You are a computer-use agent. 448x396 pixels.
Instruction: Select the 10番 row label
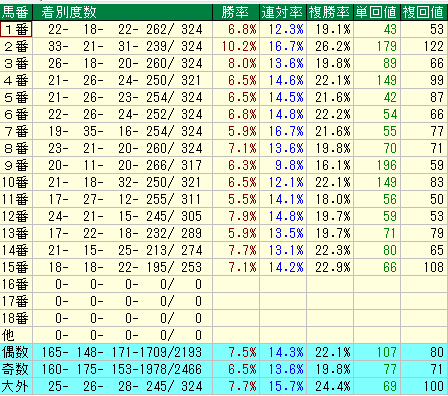pos(16,182)
